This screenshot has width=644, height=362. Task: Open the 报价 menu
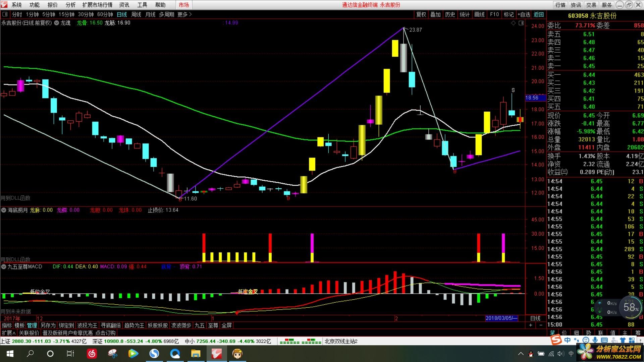[53, 5]
